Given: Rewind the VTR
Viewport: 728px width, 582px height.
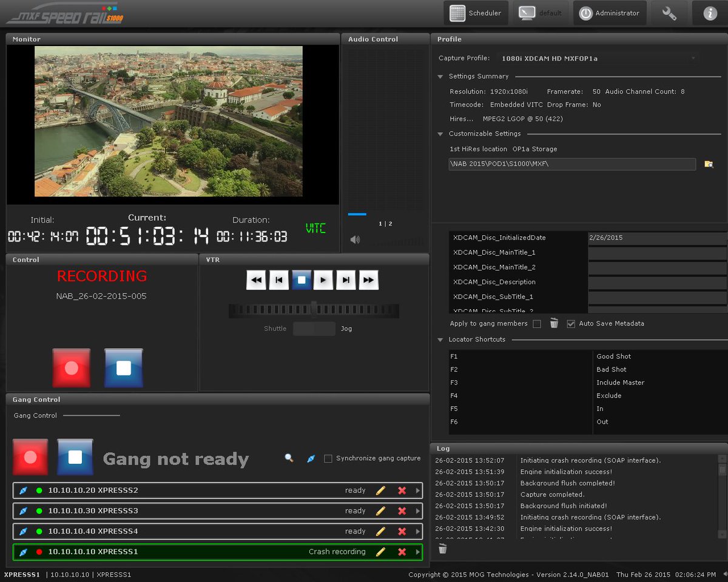Looking at the screenshot, I should click(257, 280).
